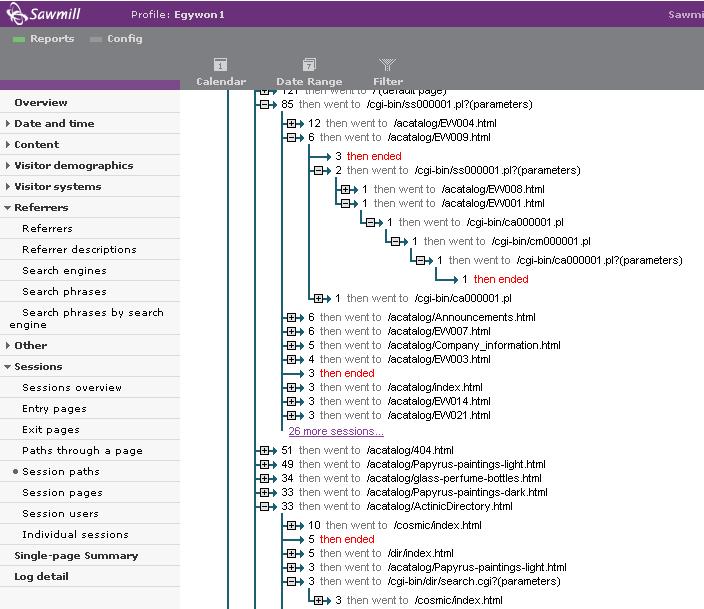Image resolution: width=704 pixels, height=609 pixels.
Task: Open Exit pages report
Action: click(x=51, y=430)
